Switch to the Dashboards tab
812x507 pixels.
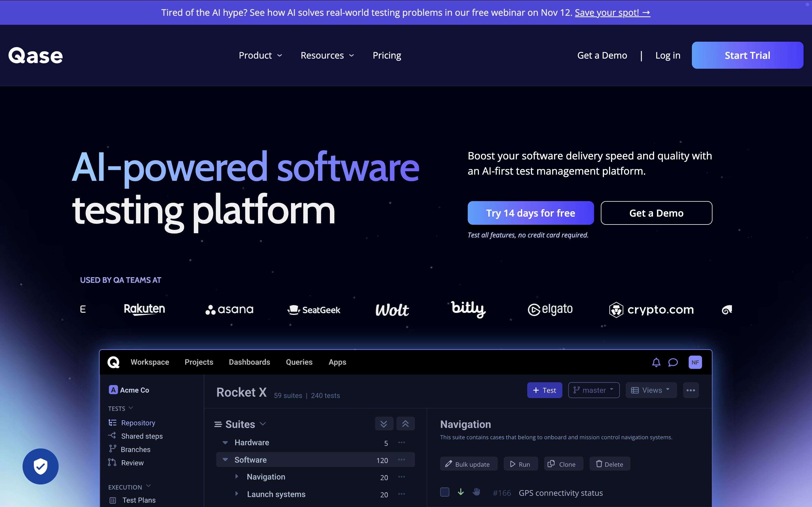tap(249, 362)
